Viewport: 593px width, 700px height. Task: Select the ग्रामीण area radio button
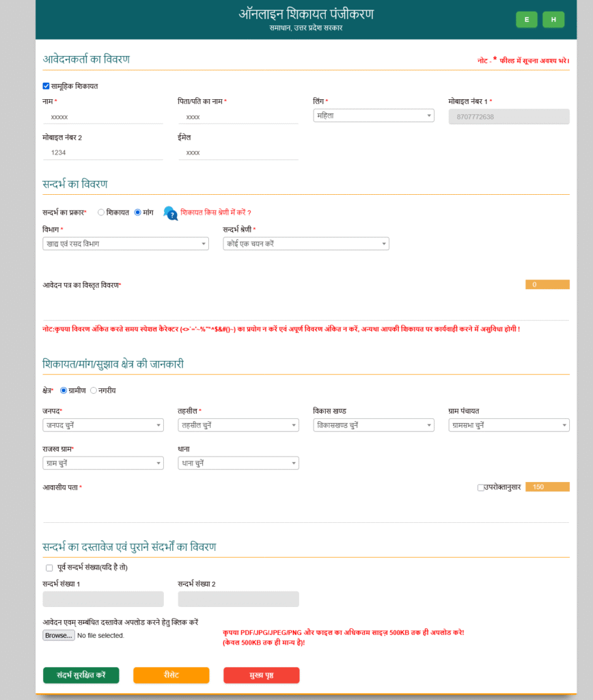(64, 390)
